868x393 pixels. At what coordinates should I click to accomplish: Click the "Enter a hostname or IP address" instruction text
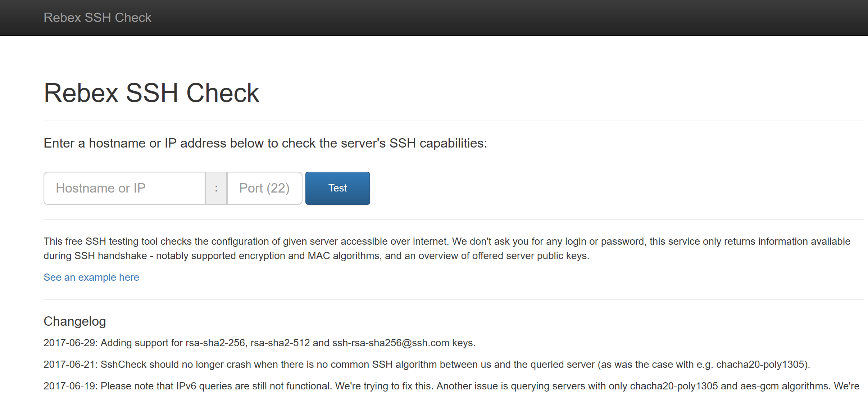[265, 143]
